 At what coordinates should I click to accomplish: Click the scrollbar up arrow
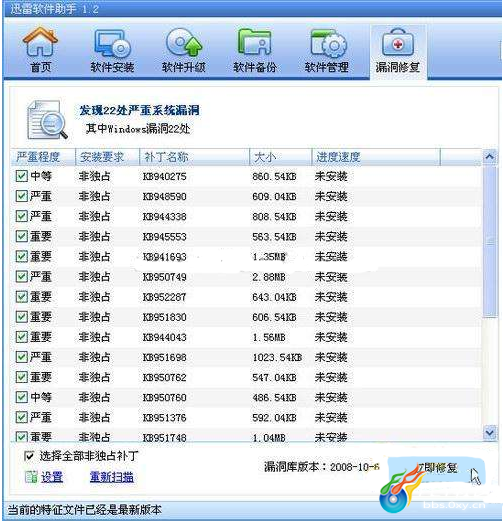[489, 156]
